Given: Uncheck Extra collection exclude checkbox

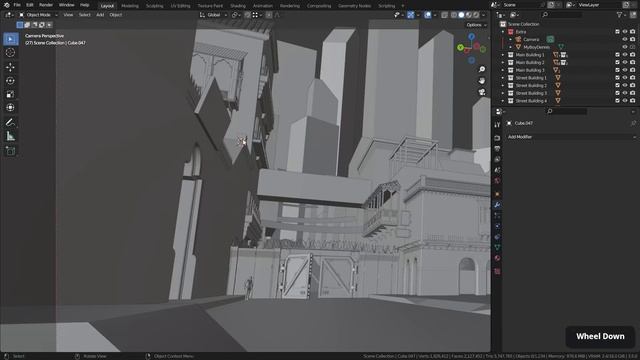Looking at the screenshot, I should [617, 32].
